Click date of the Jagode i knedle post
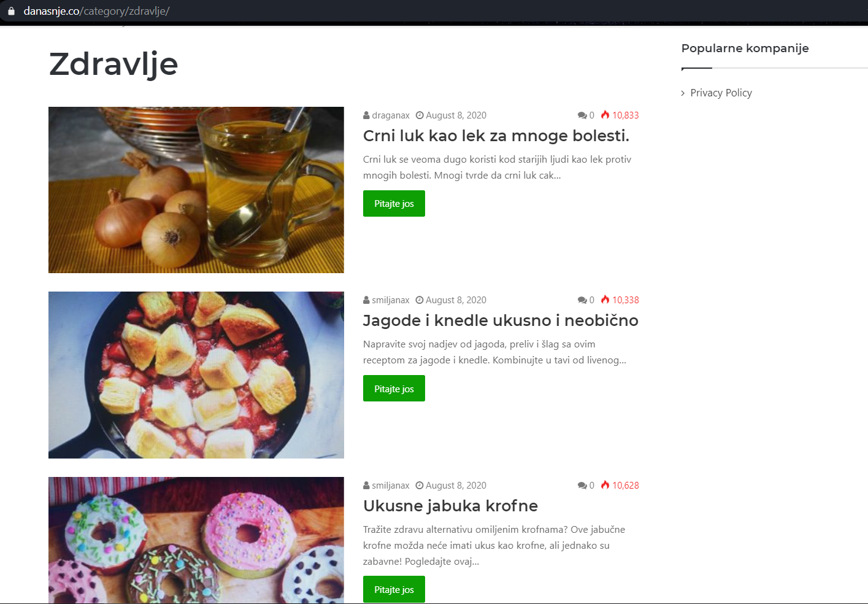 coord(456,300)
